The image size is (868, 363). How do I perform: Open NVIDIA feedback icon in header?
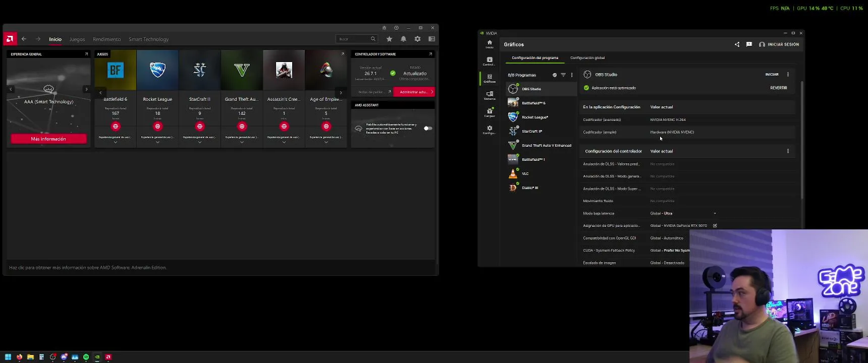(749, 44)
